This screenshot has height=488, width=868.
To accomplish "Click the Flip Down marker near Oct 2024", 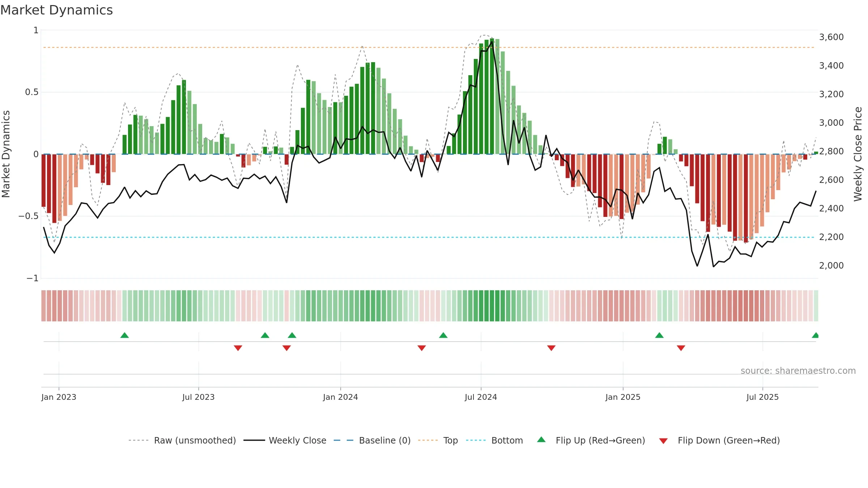I will (x=551, y=348).
